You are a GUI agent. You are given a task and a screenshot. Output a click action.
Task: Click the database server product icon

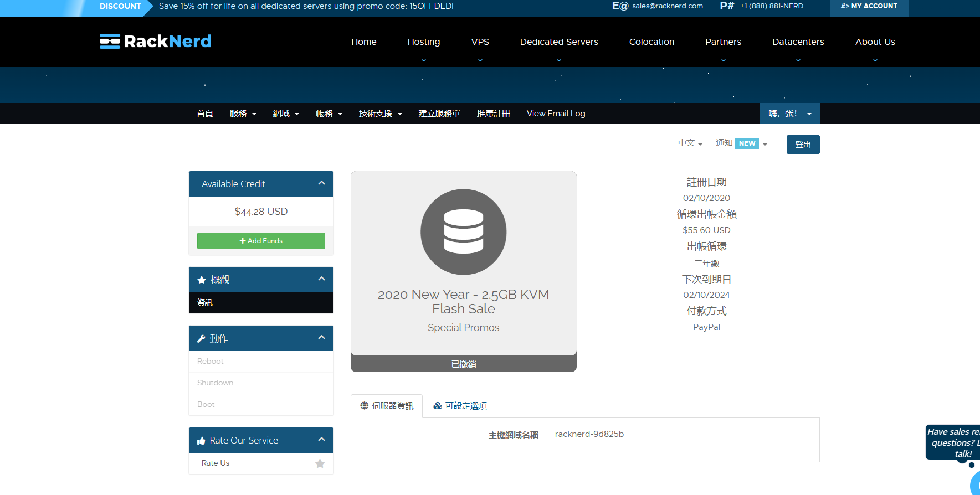[463, 232]
